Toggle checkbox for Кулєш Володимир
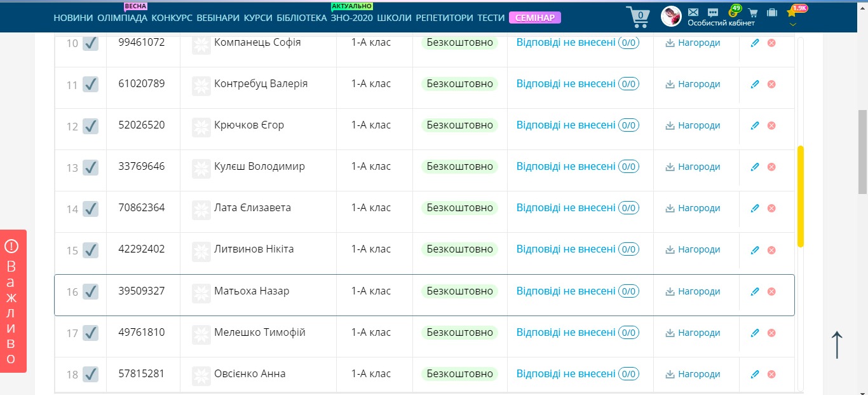 [90, 167]
